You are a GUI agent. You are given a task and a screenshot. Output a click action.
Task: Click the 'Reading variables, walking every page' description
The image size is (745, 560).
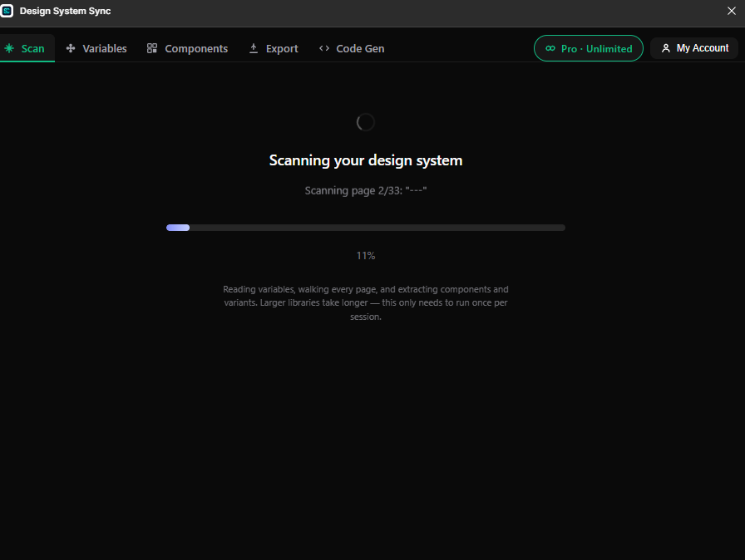click(x=366, y=302)
